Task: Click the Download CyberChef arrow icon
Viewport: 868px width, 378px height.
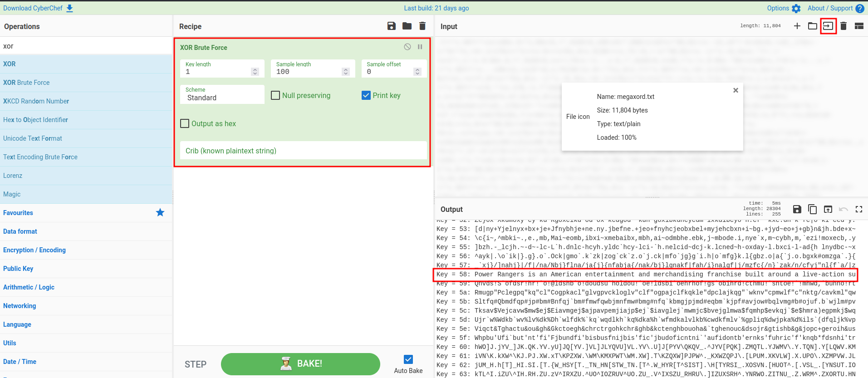Action: click(x=69, y=8)
